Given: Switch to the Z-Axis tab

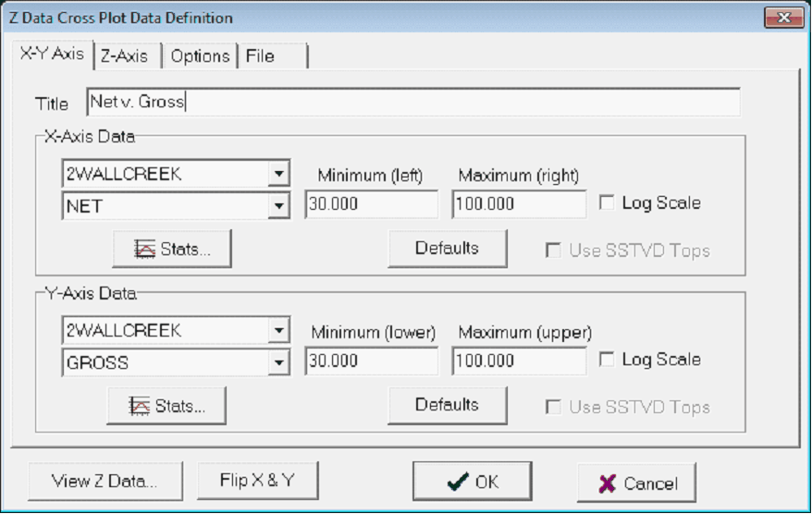Looking at the screenshot, I should coord(124,56).
